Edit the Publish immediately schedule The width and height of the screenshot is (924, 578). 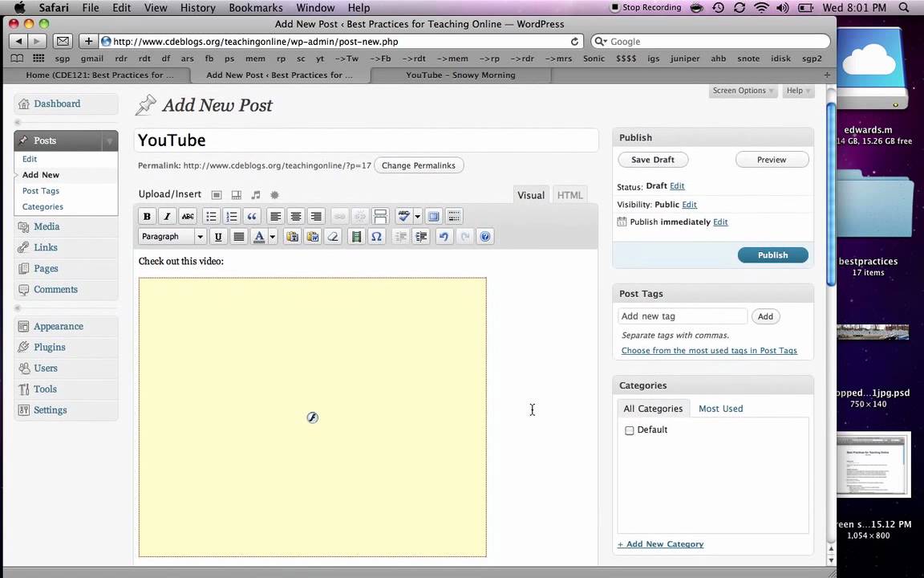coord(720,222)
